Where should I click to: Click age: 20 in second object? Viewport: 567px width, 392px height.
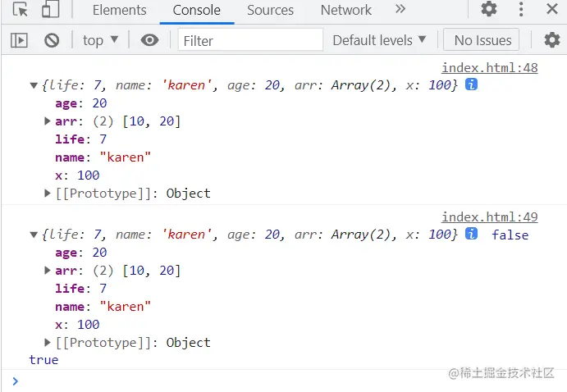81,253
